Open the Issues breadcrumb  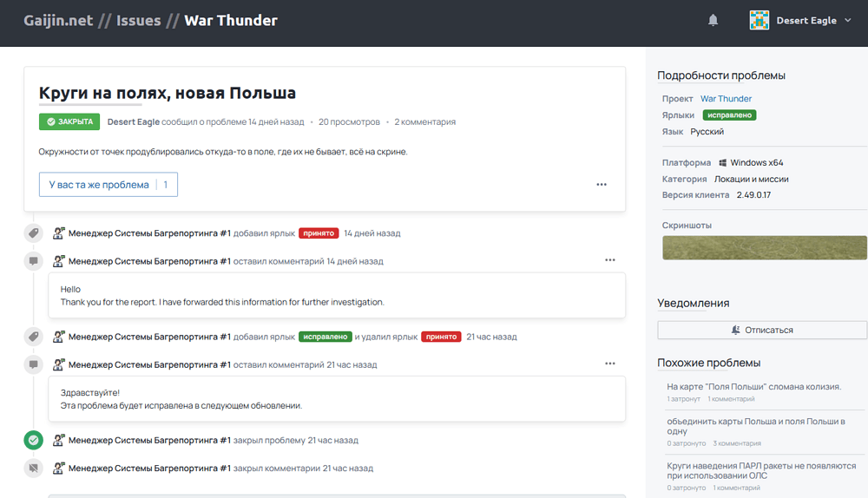tap(139, 20)
